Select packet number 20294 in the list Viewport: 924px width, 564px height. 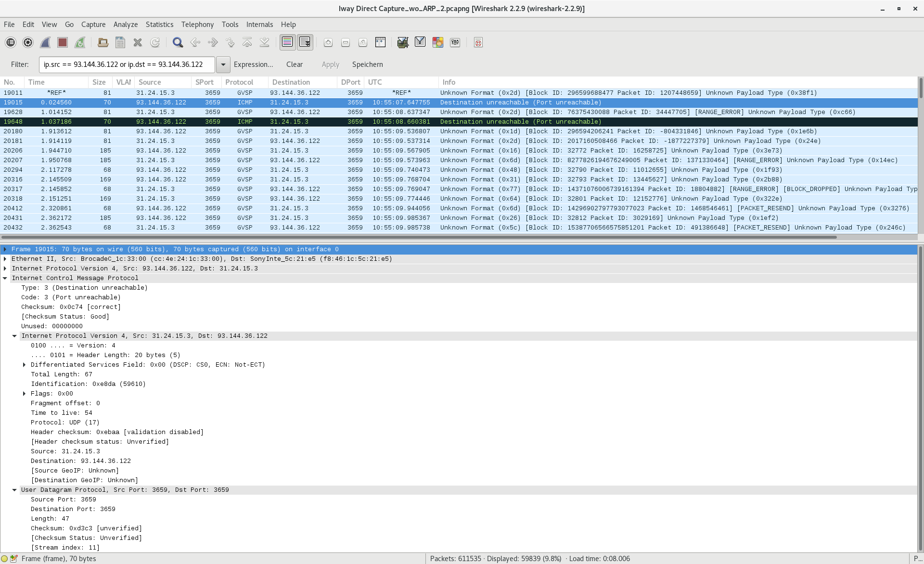click(192, 169)
